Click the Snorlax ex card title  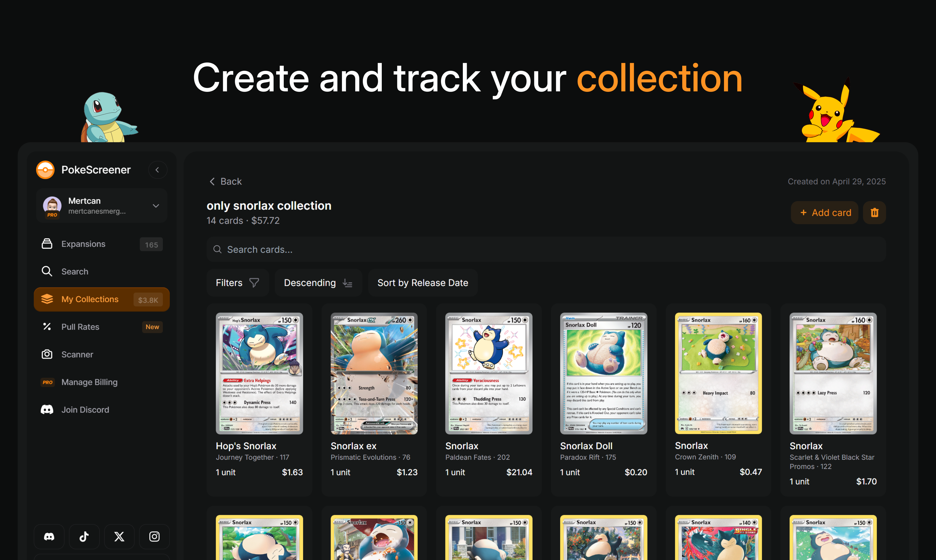coord(354,446)
